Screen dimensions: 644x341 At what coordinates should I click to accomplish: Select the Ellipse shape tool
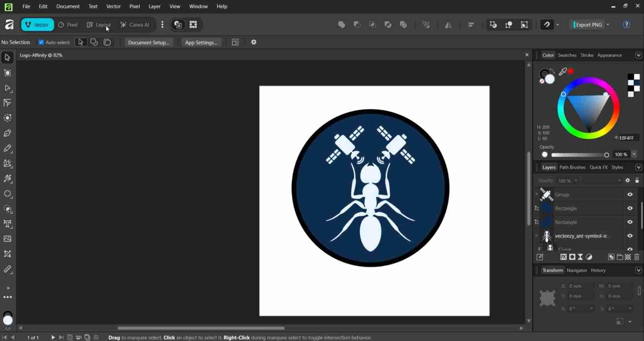tap(7, 194)
